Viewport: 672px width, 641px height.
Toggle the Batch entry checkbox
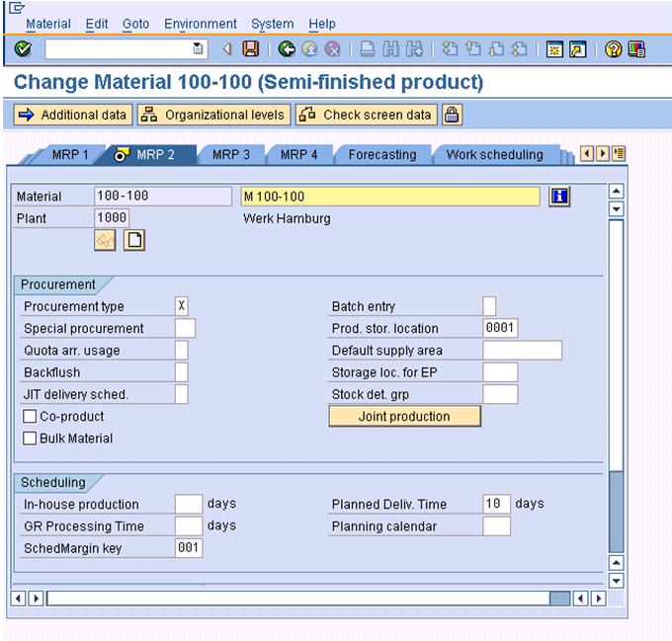click(489, 306)
